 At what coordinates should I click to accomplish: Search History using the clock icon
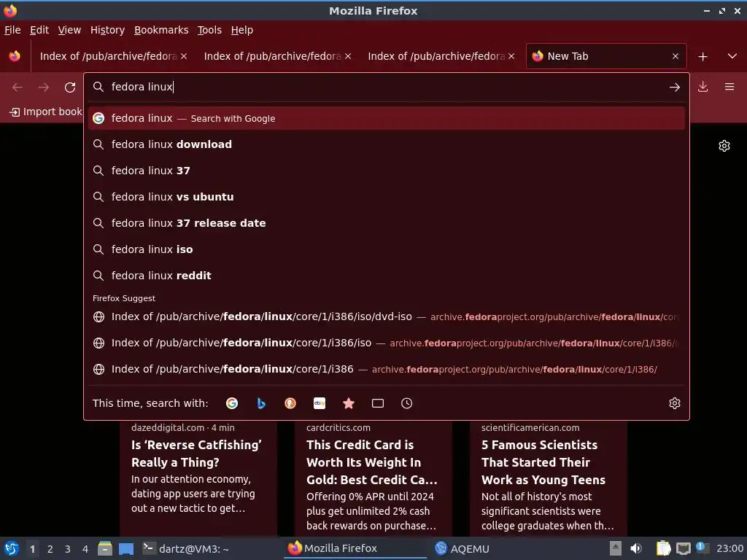[x=407, y=403]
